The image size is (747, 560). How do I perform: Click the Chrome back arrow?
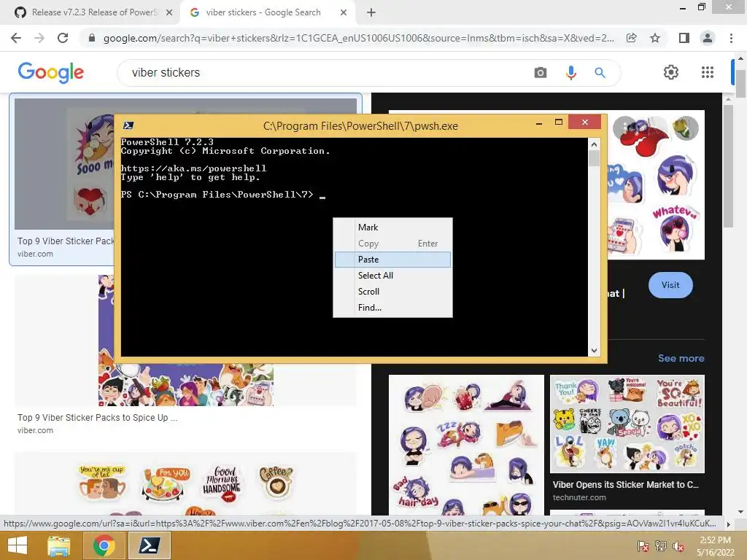[16, 38]
